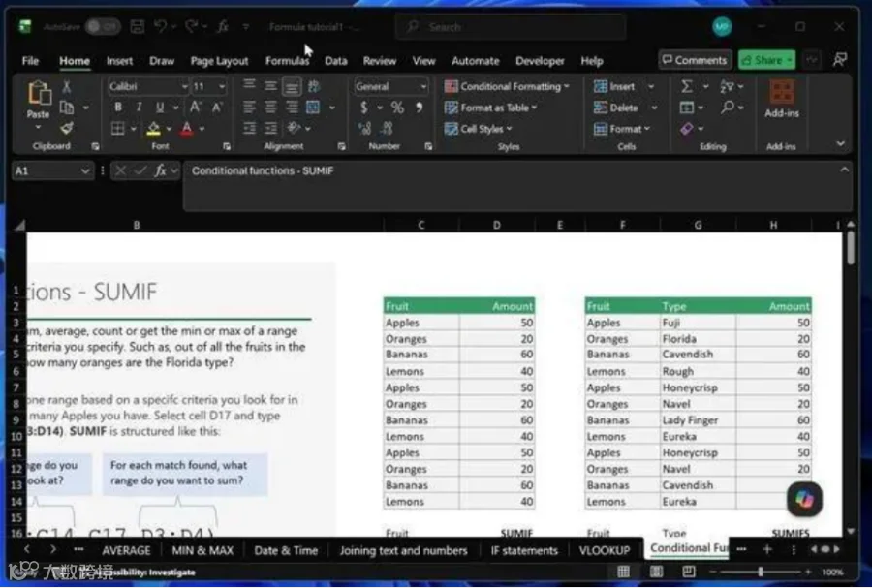Click the Insert Function fx icon in formula bar
This screenshot has width=872, height=588.
tap(161, 170)
